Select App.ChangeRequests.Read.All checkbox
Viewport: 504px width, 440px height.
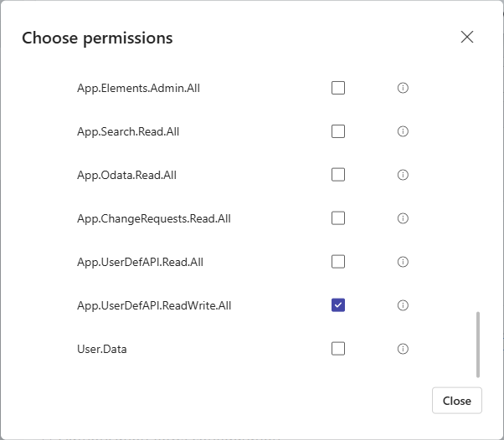pyautogui.click(x=338, y=218)
